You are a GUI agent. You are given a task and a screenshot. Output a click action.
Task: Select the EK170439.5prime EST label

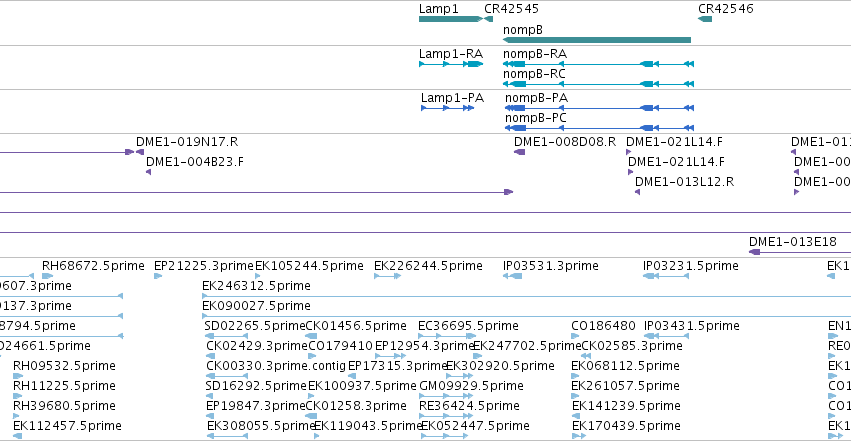coord(626,426)
